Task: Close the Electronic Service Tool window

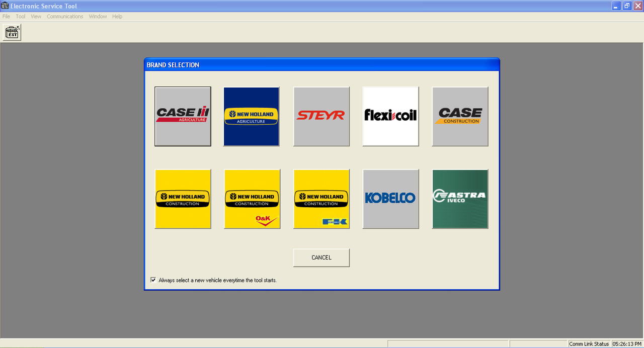Action: click(637, 6)
